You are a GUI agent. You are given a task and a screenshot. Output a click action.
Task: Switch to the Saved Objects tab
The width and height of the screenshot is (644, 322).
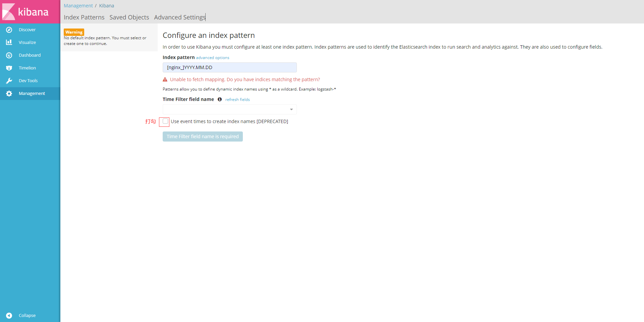pos(129,17)
